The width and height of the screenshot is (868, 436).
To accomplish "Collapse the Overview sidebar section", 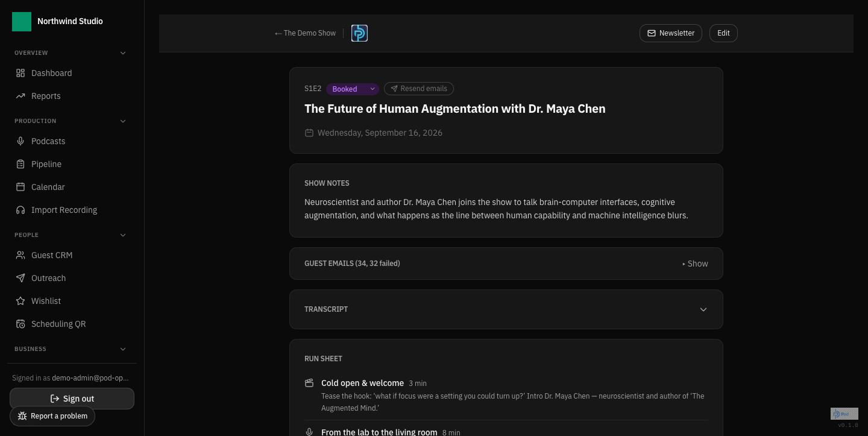I will (x=123, y=53).
